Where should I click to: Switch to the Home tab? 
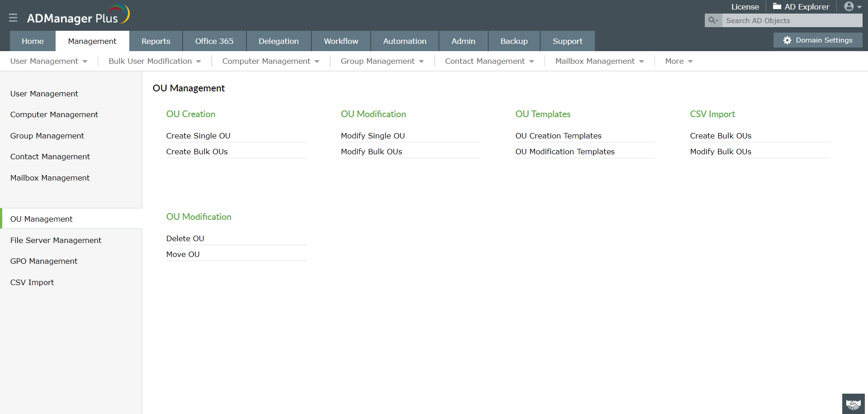coord(33,41)
